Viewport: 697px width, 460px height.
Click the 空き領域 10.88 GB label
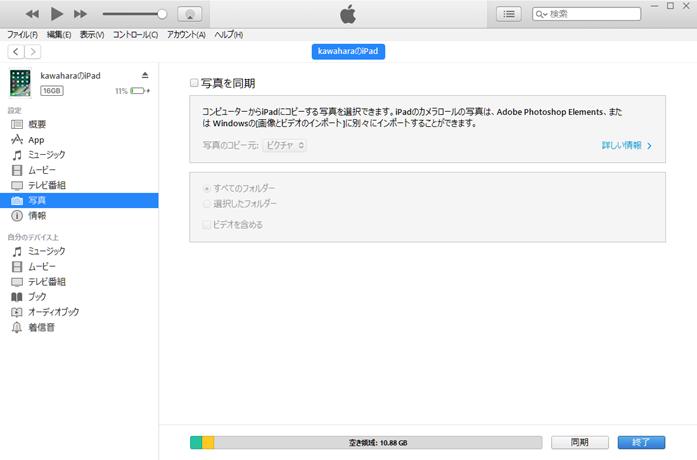[x=378, y=443]
